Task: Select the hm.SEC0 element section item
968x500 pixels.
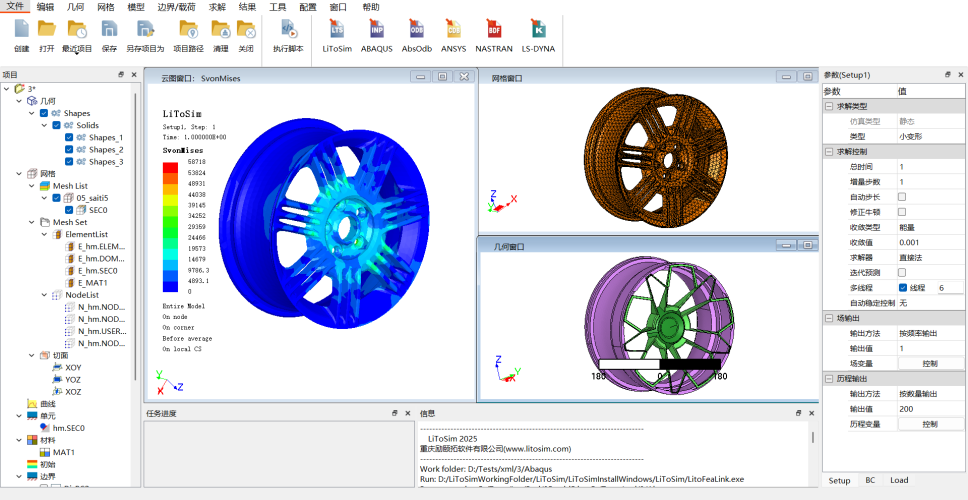Action: coord(68,428)
